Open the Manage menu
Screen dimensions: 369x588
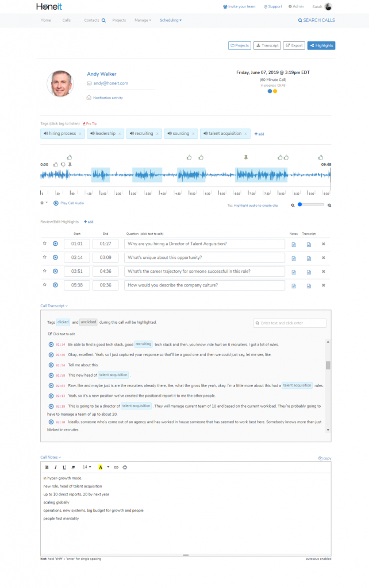click(143, 20)
